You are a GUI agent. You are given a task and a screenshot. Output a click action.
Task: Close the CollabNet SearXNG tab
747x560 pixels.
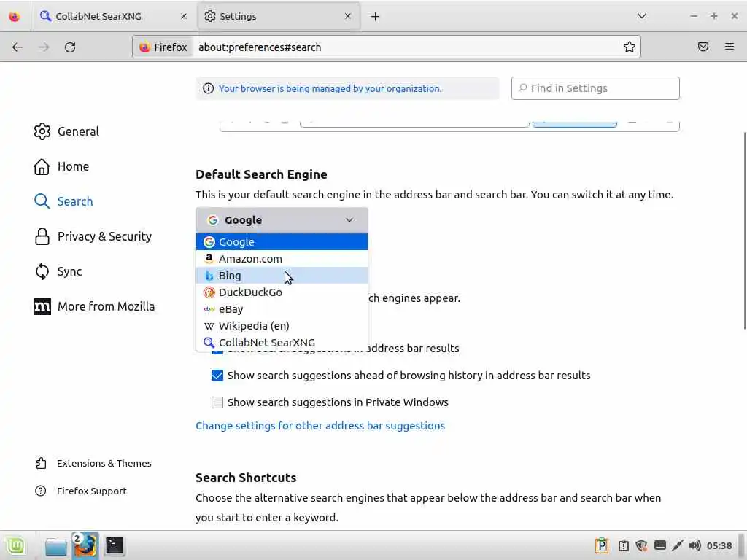[x=183, y=16]
